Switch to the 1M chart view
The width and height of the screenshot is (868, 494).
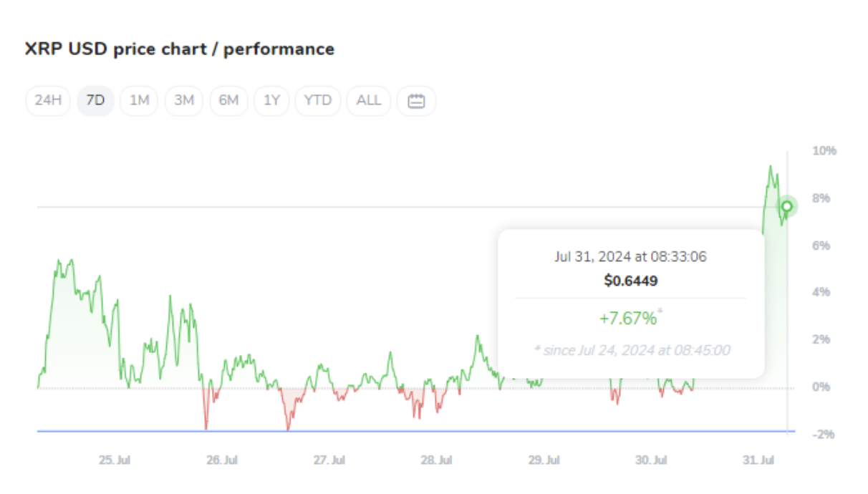coord(139,100)
